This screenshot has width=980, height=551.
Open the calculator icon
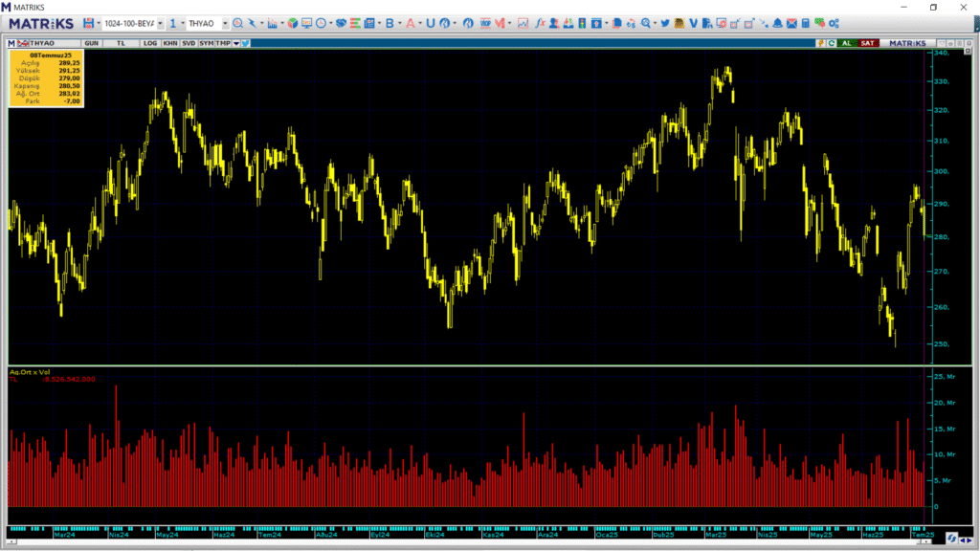pyautogui.click(x=806, y=23)
